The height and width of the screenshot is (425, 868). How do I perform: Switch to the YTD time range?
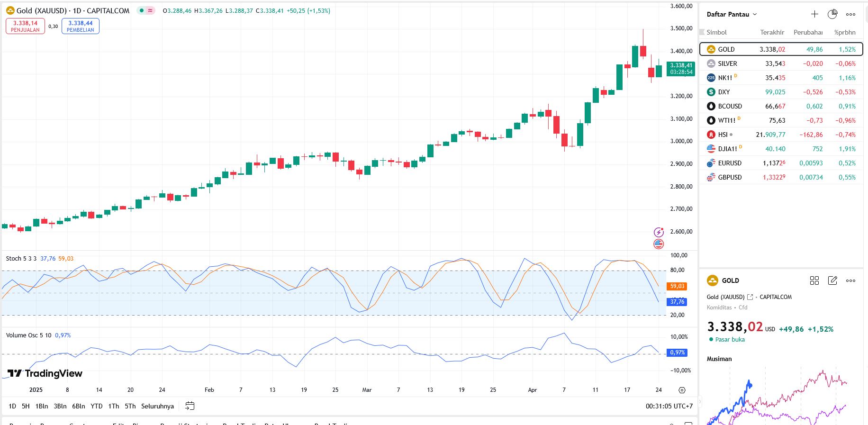click(97, 406)
